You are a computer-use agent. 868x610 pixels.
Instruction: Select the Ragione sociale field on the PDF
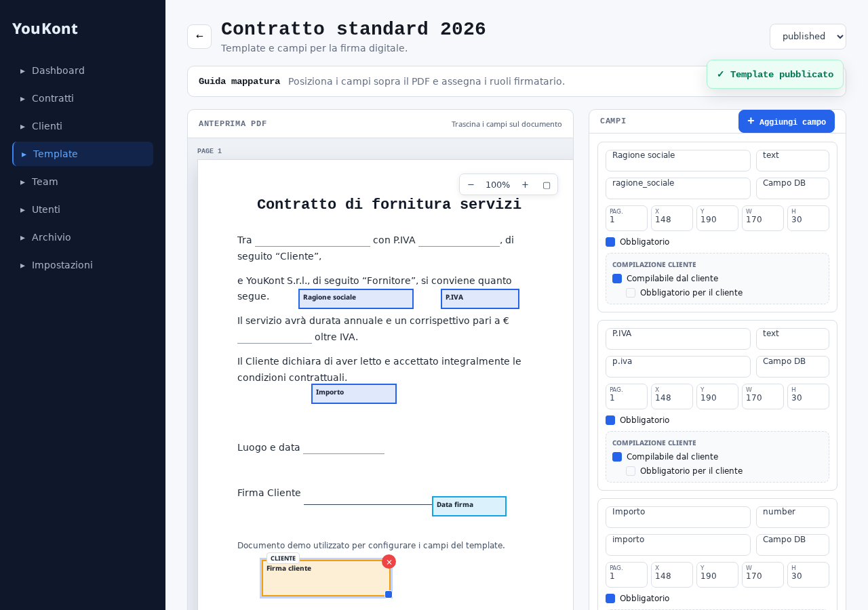(356, 299)
